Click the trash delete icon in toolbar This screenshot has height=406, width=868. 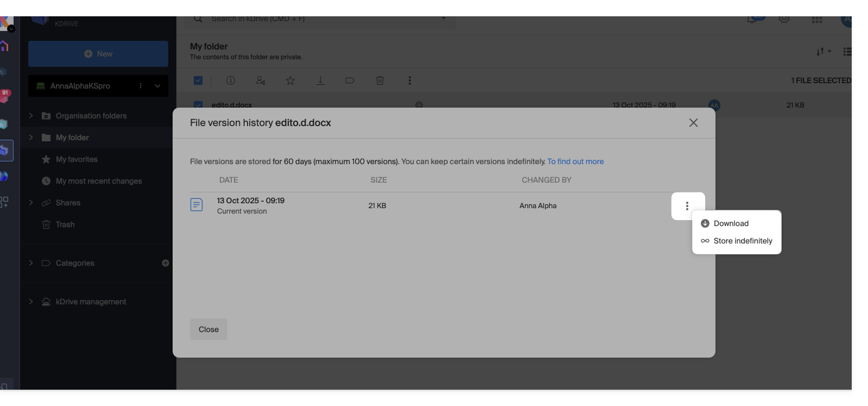tap(380, 80)
